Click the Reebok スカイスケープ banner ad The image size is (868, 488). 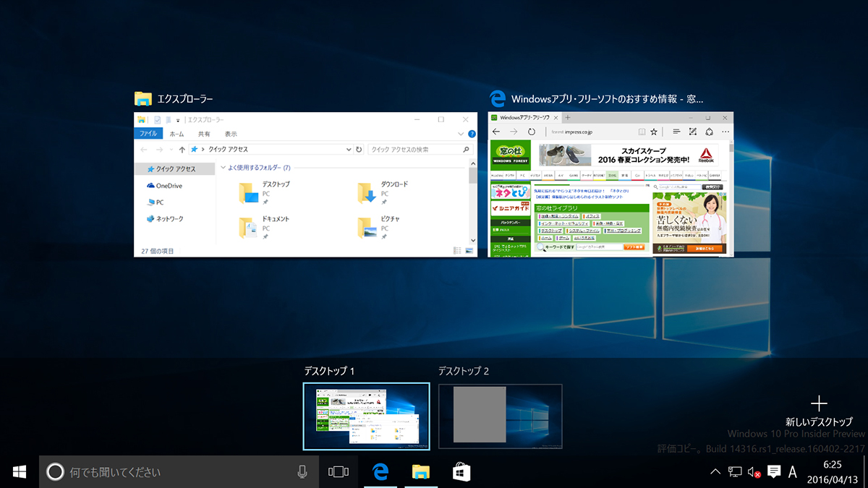coord(630,155)
